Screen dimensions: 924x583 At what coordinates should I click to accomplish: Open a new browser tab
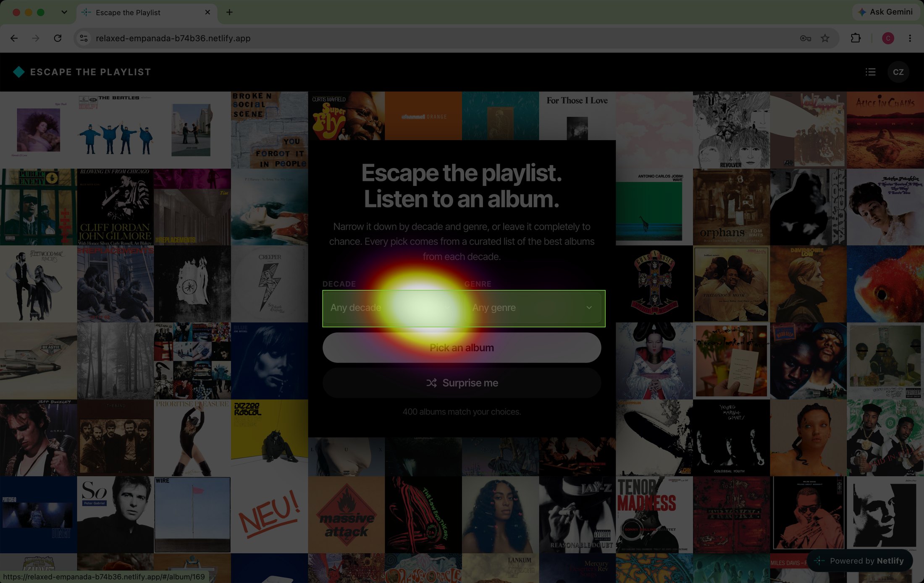click(x=229, y=12)
